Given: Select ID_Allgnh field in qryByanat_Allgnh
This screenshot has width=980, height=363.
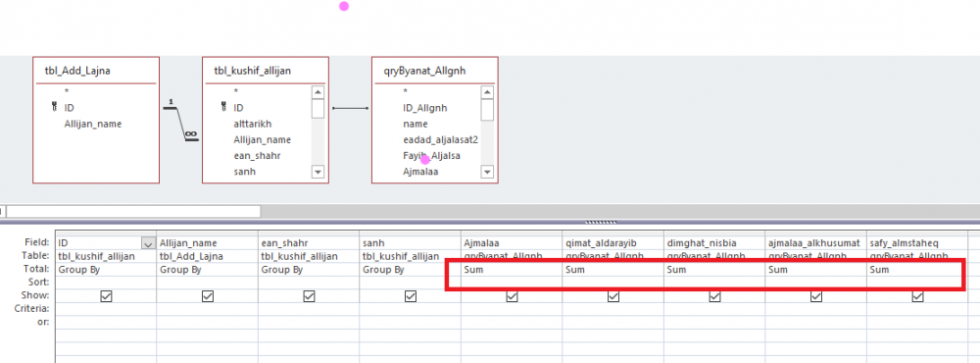Looking at the screenshot, I should 425,108.
